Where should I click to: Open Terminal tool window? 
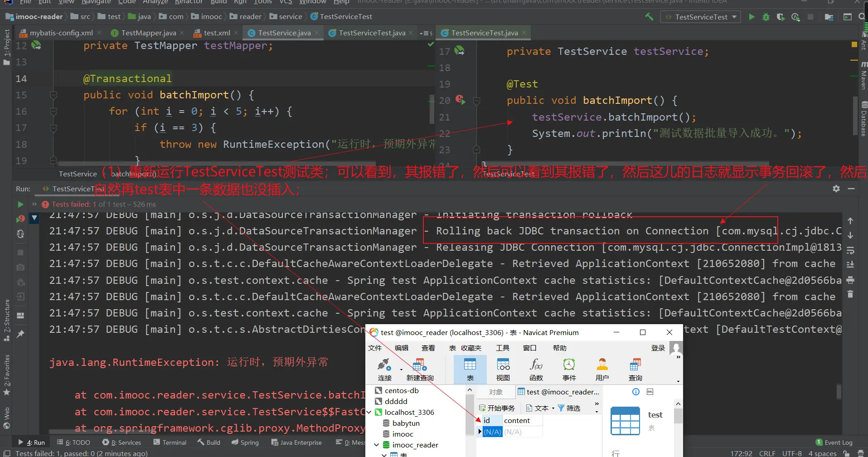tap(170, 442)
